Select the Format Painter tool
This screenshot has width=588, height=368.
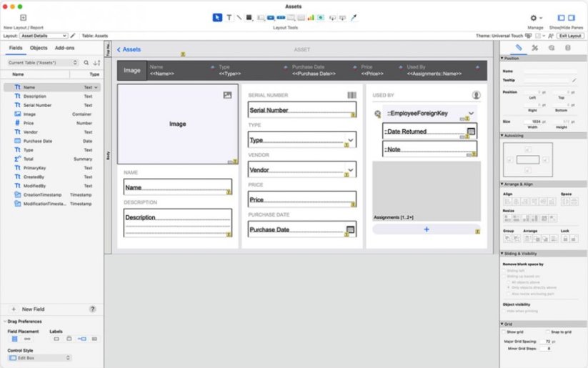point(354,18)
